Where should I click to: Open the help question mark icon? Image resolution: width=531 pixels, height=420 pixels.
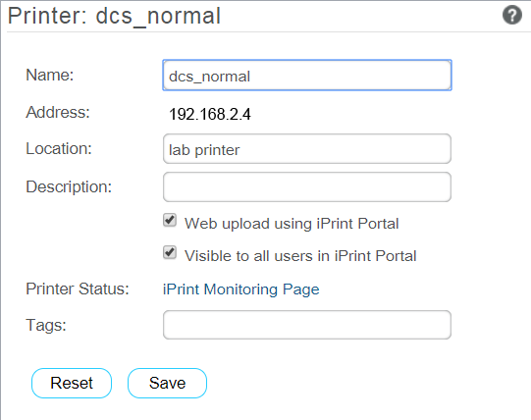point(512,16)
